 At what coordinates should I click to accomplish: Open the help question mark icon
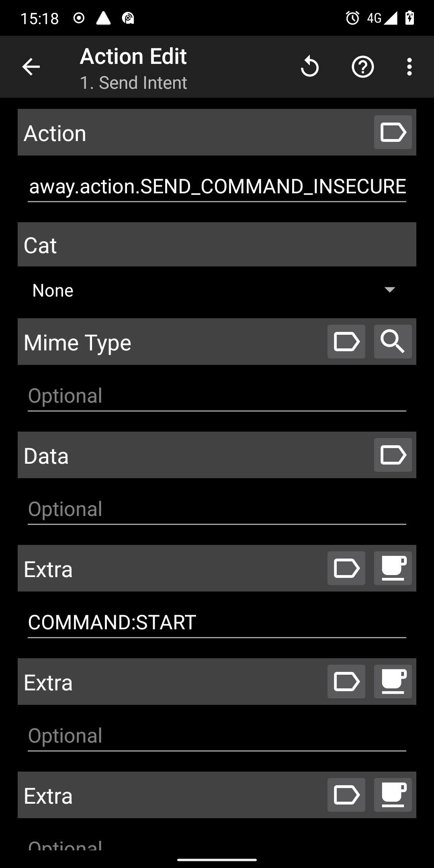(362, 67)
